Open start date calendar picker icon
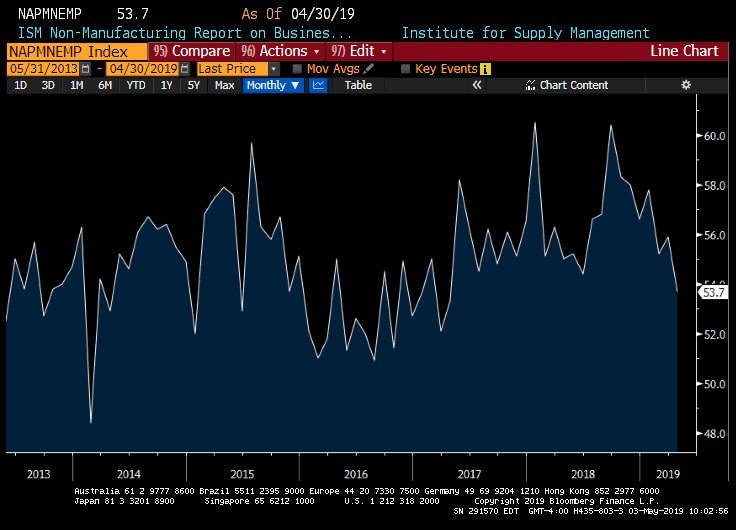 coord(85,69)
